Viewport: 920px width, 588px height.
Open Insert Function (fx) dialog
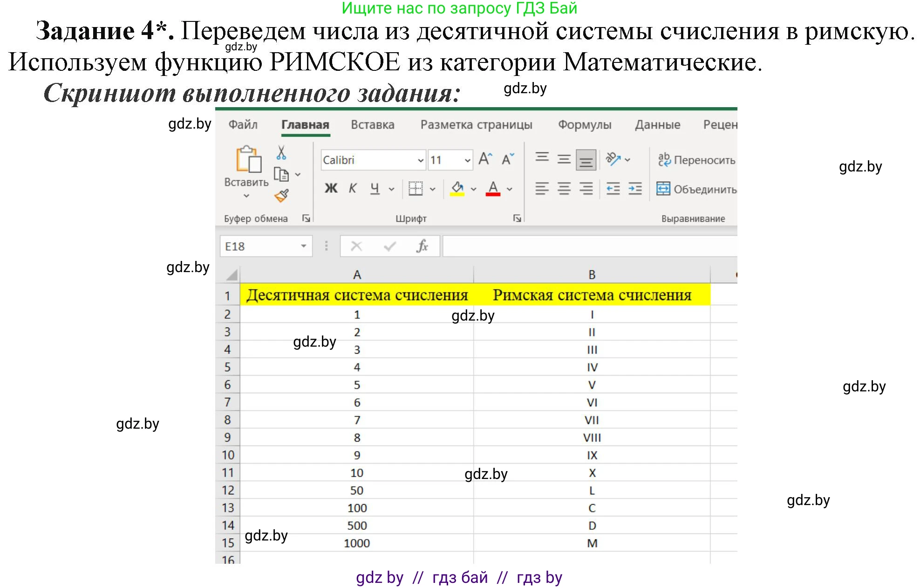click(422, 246)
